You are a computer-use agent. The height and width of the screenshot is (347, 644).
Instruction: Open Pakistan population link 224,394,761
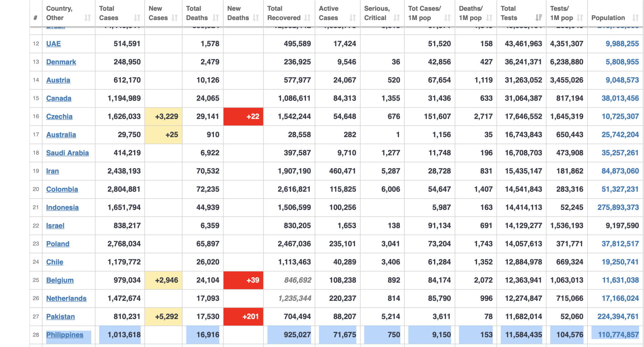click(618, 317)
